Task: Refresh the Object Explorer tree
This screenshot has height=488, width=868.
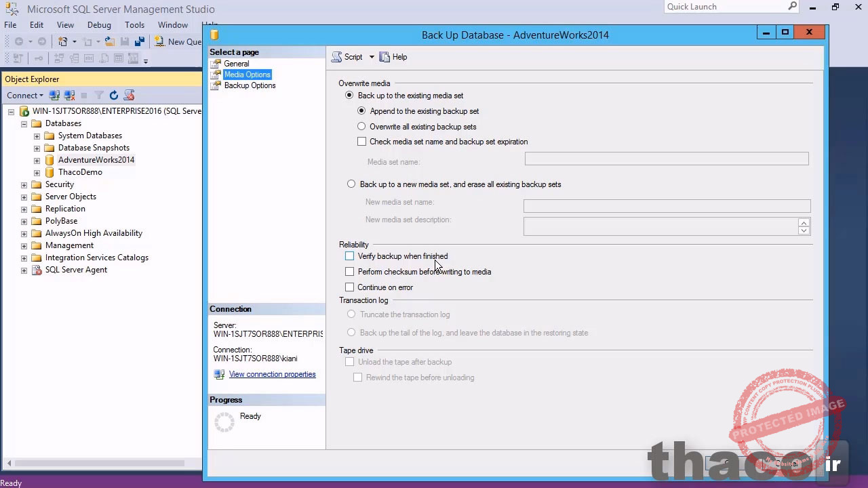Action: coord(114,96)
